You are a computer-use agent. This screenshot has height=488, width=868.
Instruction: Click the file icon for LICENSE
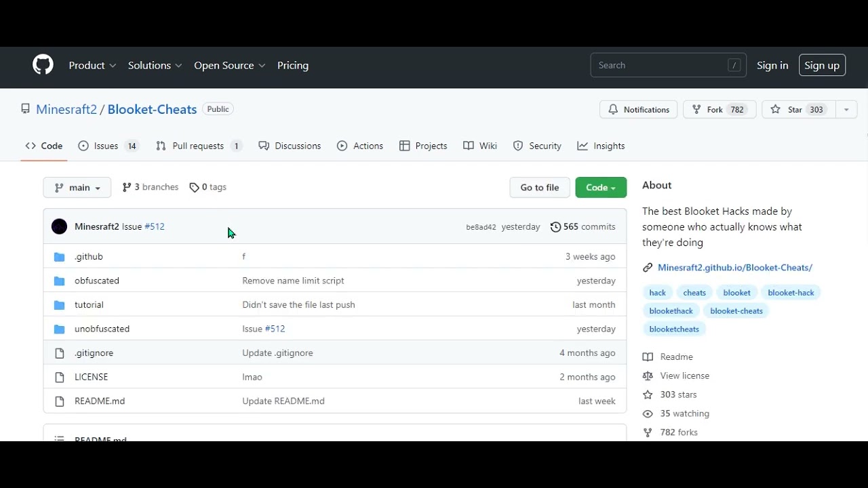[59, 377]
